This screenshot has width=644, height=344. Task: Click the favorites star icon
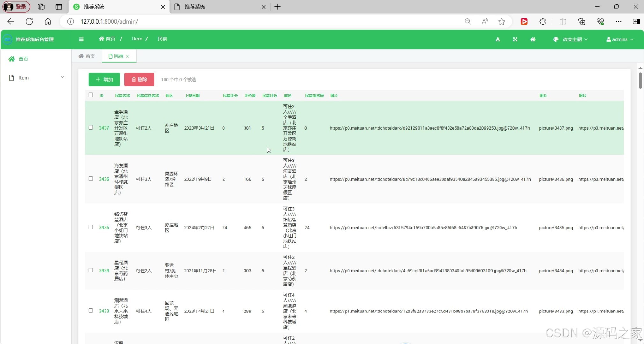point(501,21)
